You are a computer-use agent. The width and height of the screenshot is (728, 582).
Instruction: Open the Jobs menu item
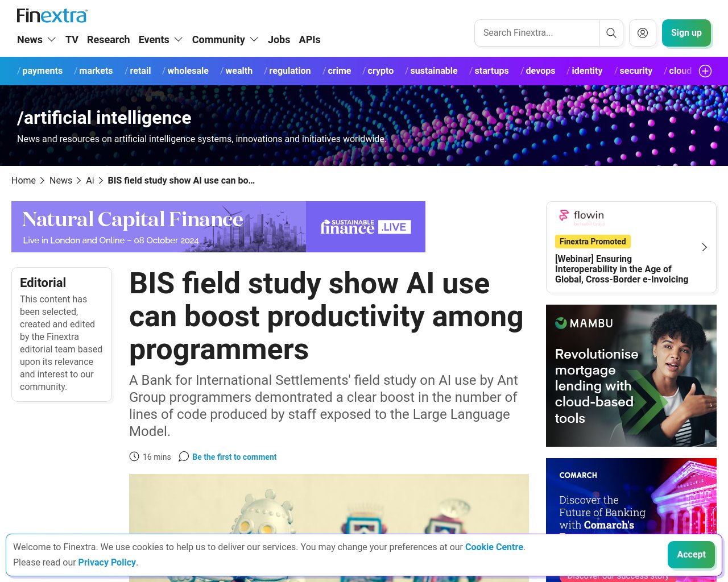[279, 40]
